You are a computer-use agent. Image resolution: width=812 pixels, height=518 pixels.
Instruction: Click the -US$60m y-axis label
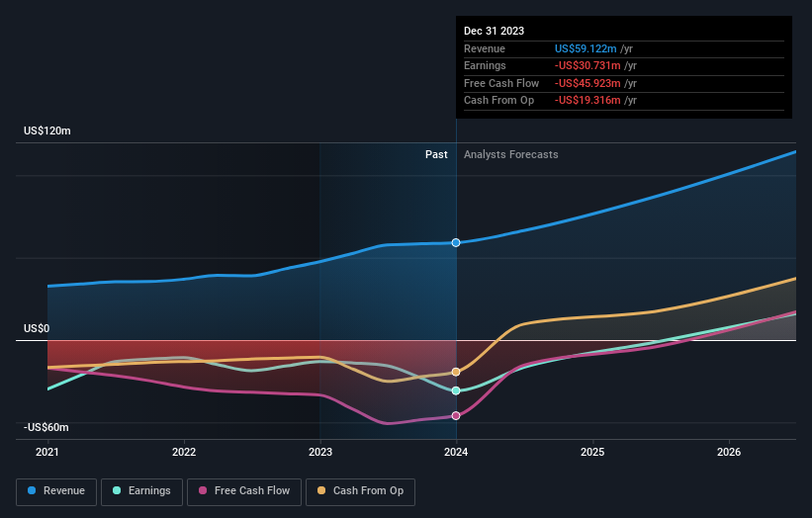click(x=46, y=427)
